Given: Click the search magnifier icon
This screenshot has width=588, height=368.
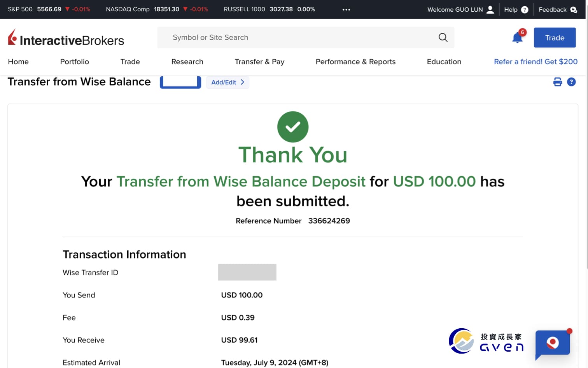Looking at the screenshot, I should click(x=443, y=37).
